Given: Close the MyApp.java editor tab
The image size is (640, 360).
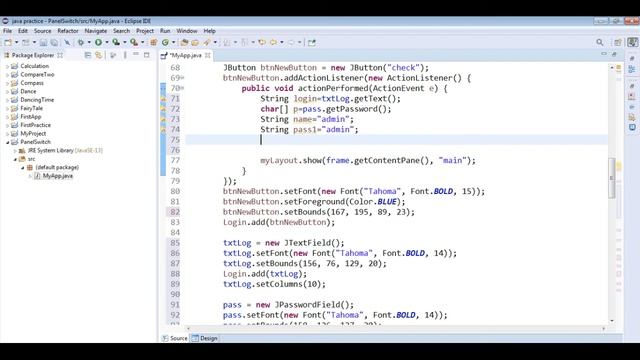Looking at the screenshot, I should (x=207, y=55).
